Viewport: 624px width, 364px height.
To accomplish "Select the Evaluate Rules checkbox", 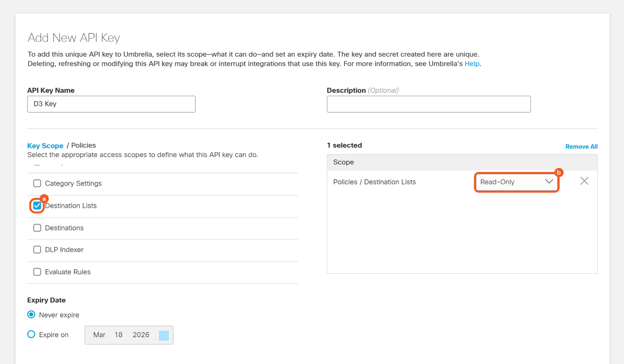I will tap(37, 272).
